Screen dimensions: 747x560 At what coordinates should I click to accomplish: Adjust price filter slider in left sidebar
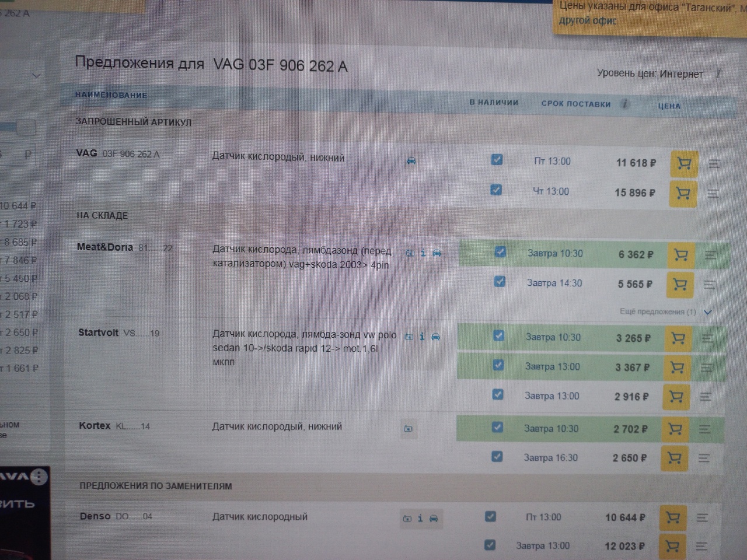pos(26,127)
